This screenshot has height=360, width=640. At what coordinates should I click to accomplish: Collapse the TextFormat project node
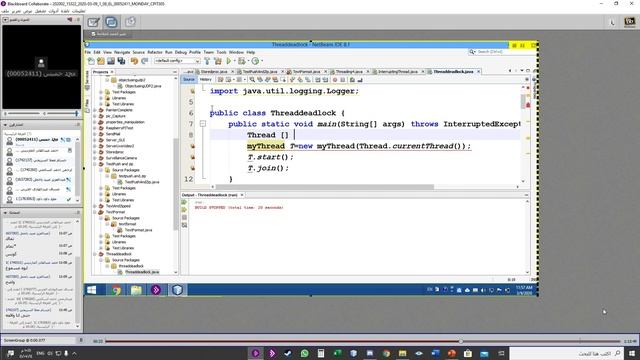point(95,212)
